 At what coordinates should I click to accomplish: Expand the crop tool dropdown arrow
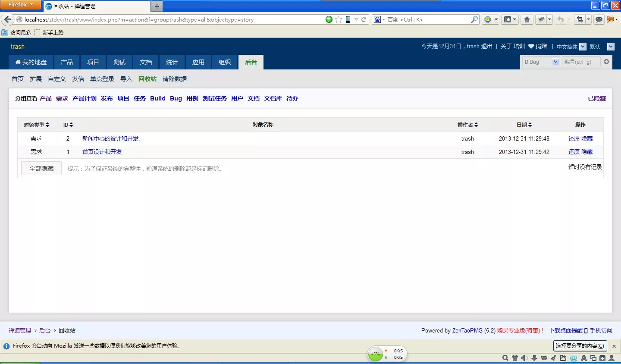[x=588, y=19]
